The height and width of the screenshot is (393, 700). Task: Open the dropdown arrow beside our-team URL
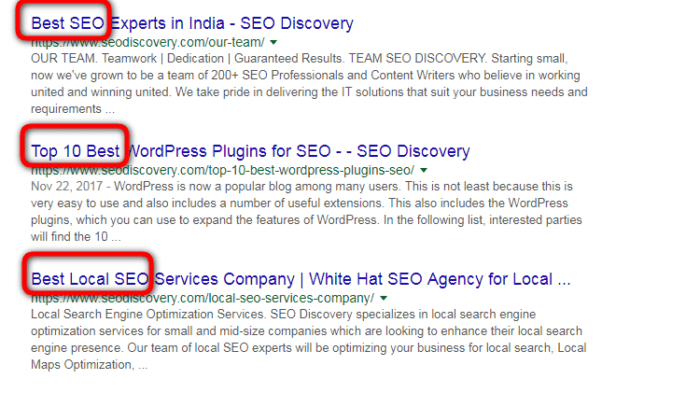(x=274, y=42)
